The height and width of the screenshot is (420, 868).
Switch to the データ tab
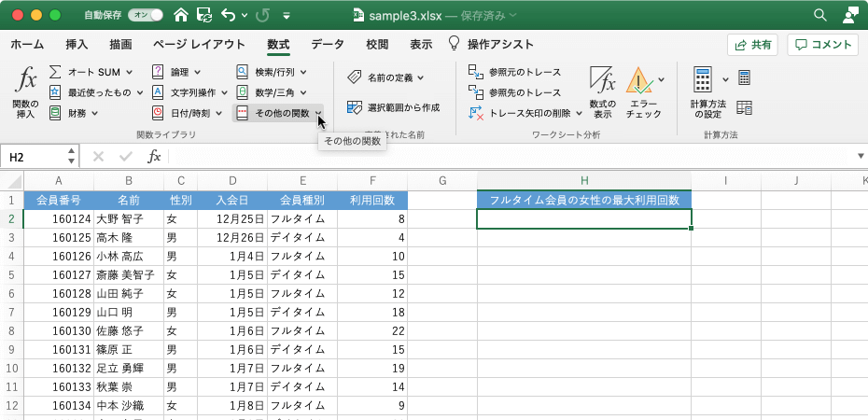coord(328,44)
